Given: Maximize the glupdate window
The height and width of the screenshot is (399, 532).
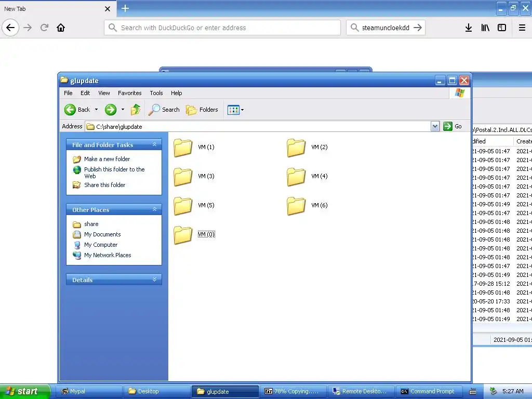Looking at the screenshot, I should (x=452, y=81).
